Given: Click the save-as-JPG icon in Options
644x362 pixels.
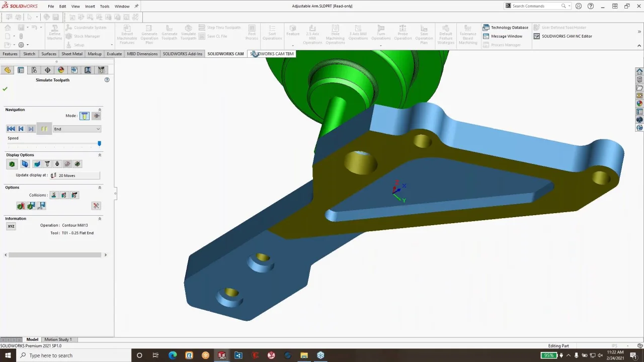Looking at the screenshot, I should pos(42,206).
